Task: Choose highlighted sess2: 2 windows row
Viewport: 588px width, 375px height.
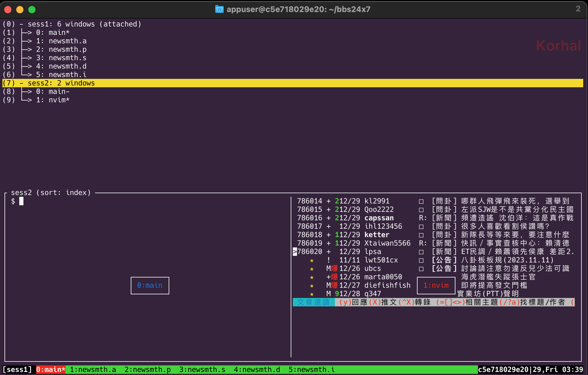Action: tap(292, 83)
